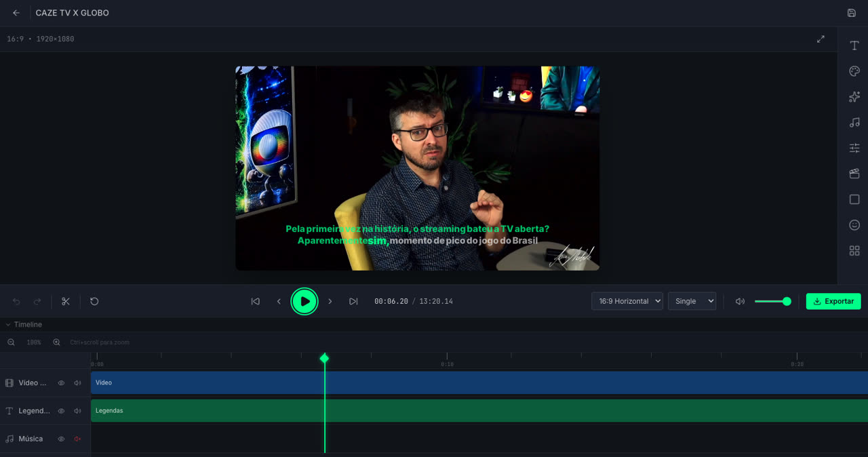Screen dimensions: 868x457
Task: Expand preview to fullscreen
Action: click(821, 39)
